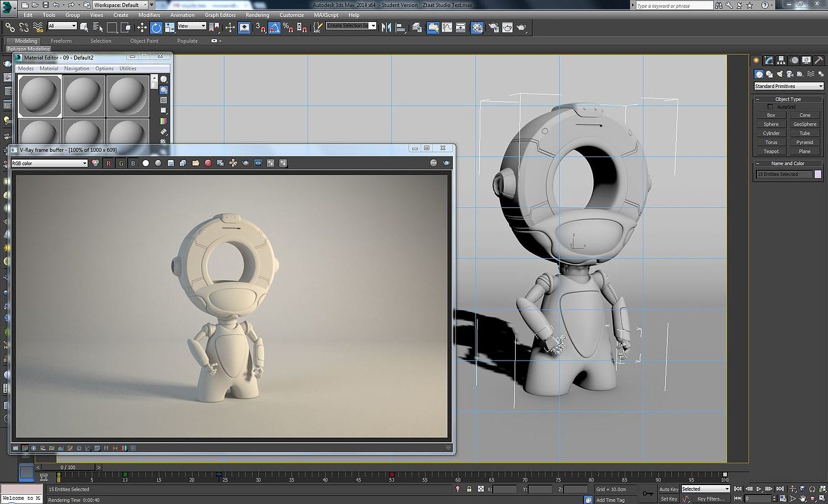
Task: Click the Teapot primitive button
Action: [771, 151]
